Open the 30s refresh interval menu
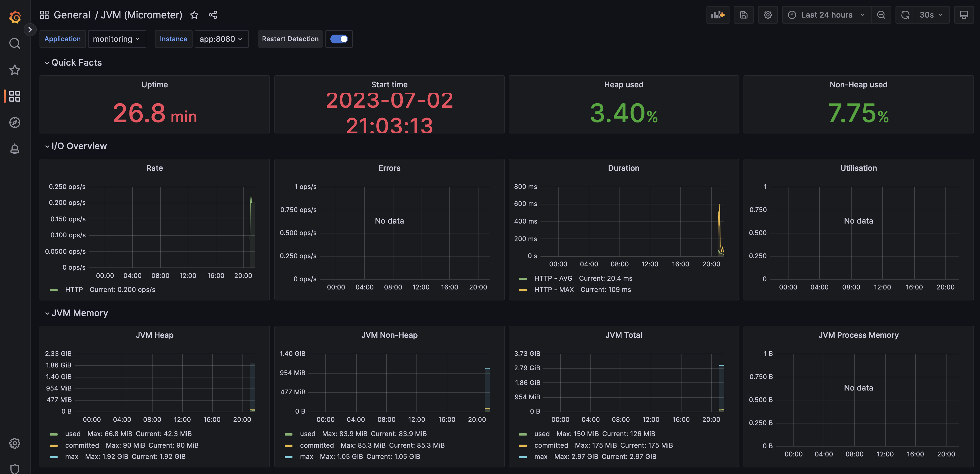The image size is (980, 474). (x=931, y=15)
